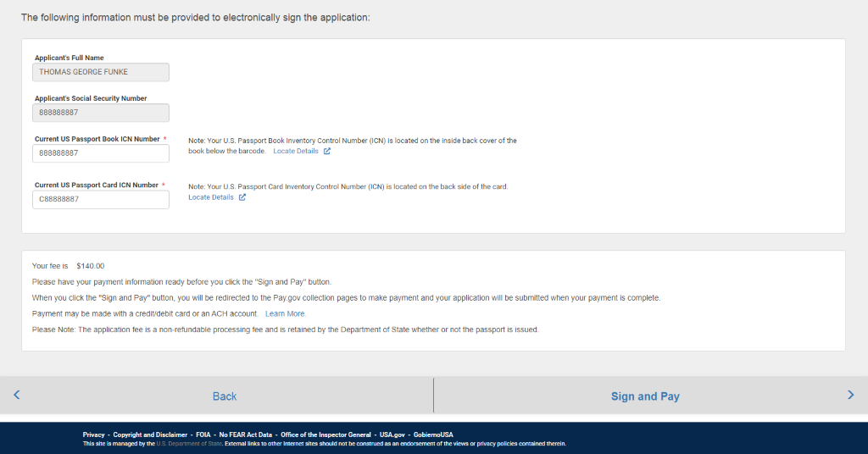Follow the Learn More payment link

click(x=286, y=313)
